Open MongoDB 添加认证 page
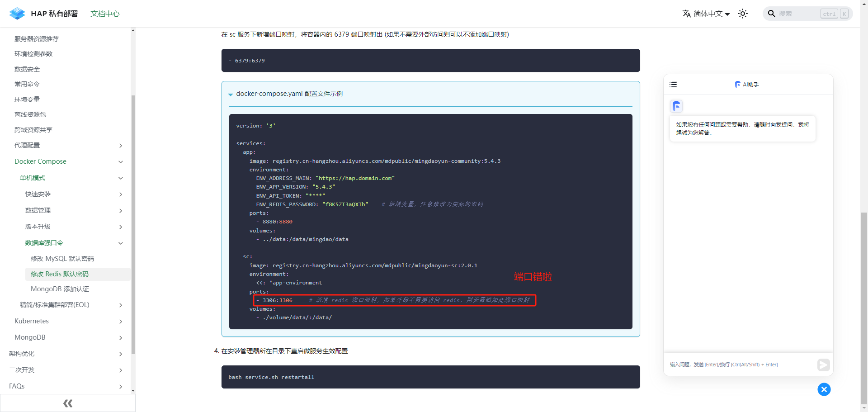 tap(60, 289)
